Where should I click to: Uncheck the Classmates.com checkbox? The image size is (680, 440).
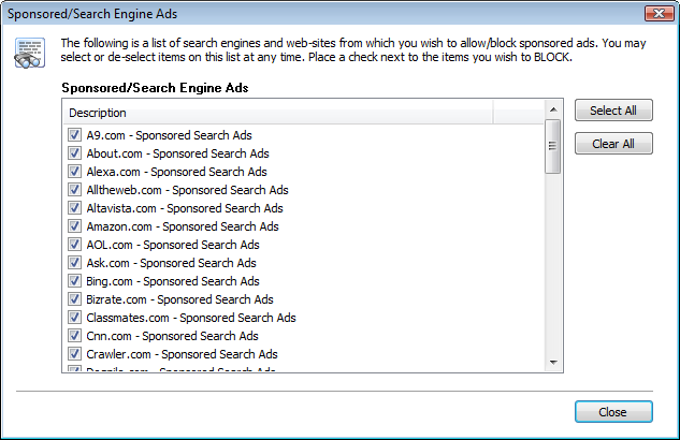[x=75, y=317]
